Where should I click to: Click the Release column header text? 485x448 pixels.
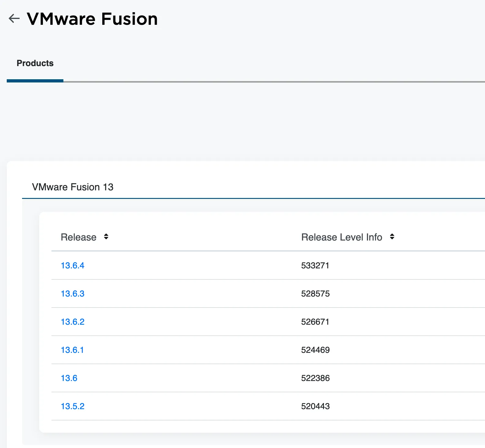pos(78,237)
